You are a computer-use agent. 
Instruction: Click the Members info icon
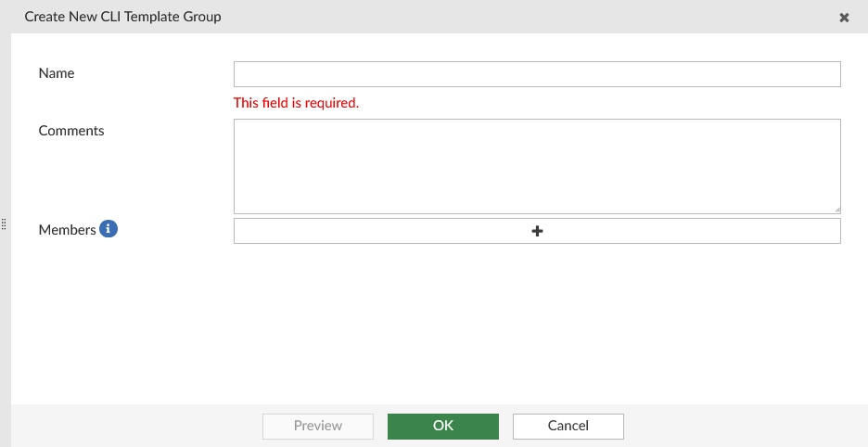coord(108,229)
